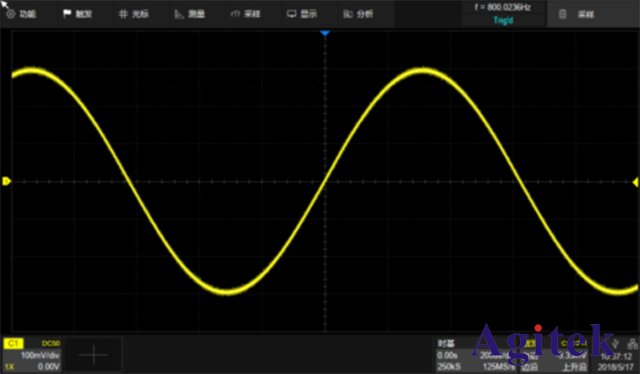Image resolution: width=640 pixels, height=374 pixels.
Task: Click the yellow trigger level arrow on right edge
Action: point(635,182)
